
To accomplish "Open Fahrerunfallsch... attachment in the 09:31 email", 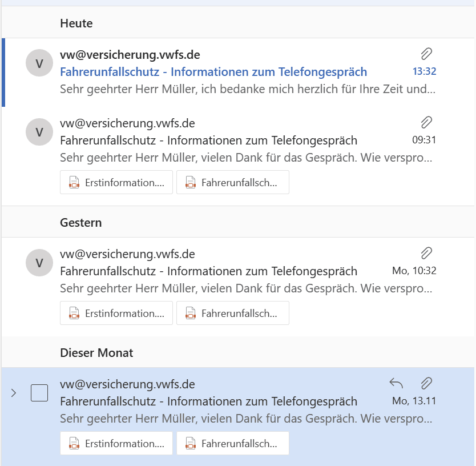I will pos(233,182).
